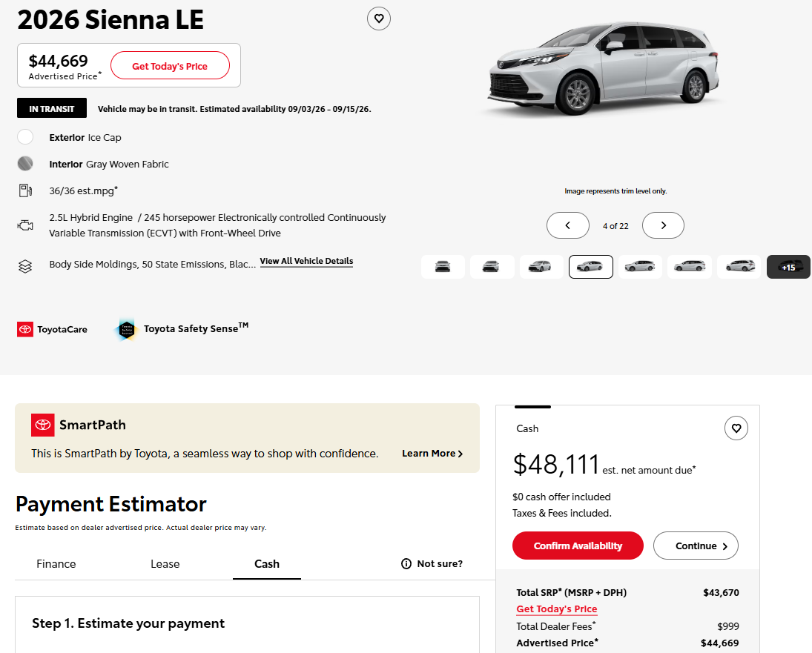This screenshot has height=653, width=812.
Task: Select the Ice Cap exterior color swatch
Action: (x=25, y=137)
